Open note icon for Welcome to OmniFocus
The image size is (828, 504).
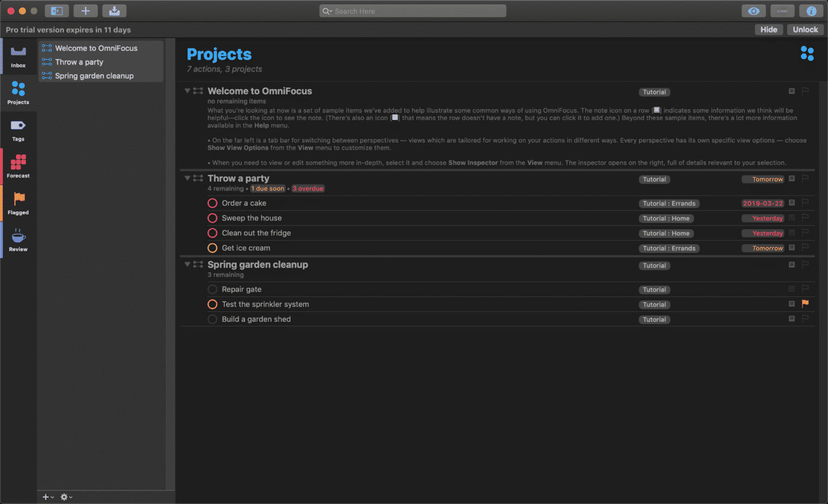pos(792,91)
